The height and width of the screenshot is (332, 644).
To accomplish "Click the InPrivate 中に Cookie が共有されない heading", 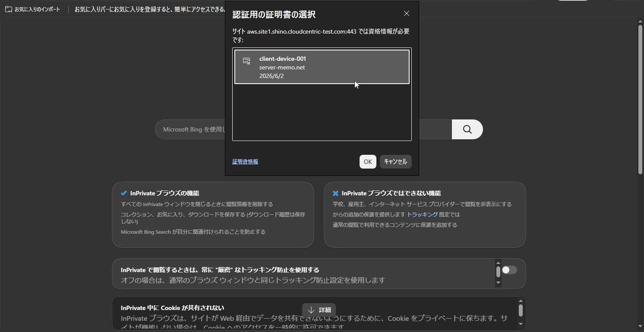I will coord(173,308).
